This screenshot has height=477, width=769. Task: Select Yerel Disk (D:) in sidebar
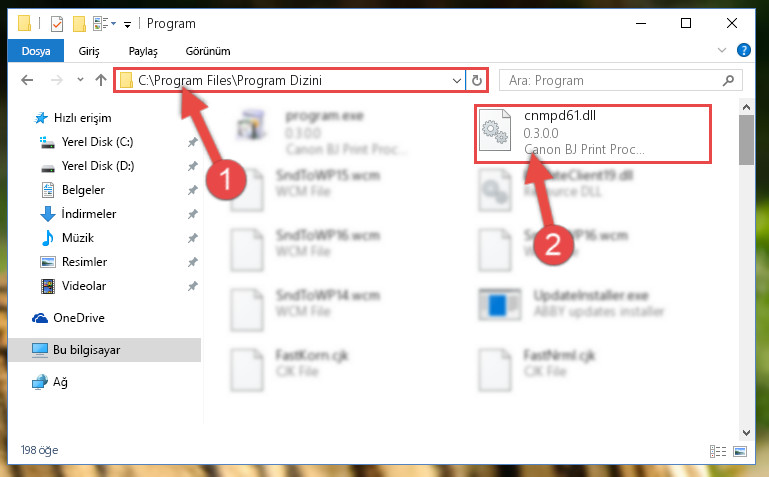[98, 166]
